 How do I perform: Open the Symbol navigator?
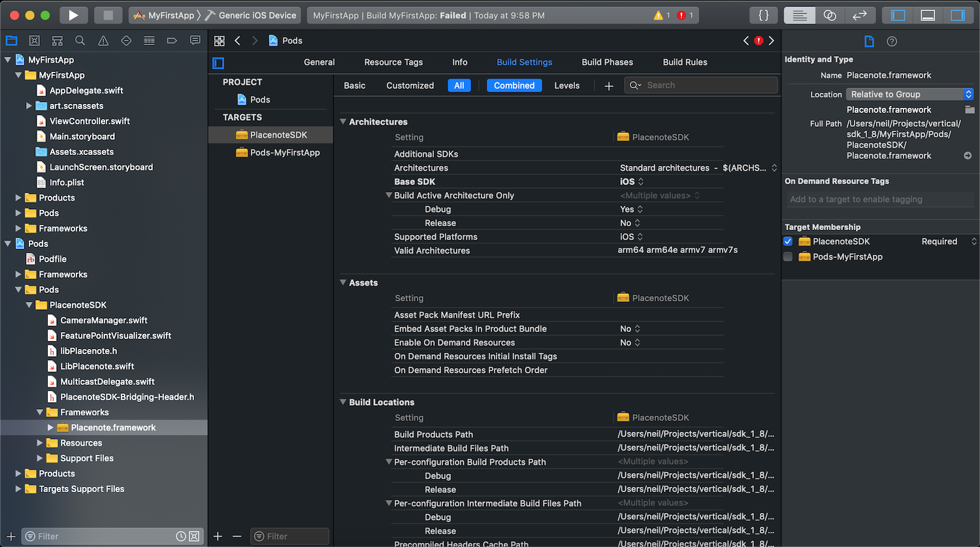(57, 41)
